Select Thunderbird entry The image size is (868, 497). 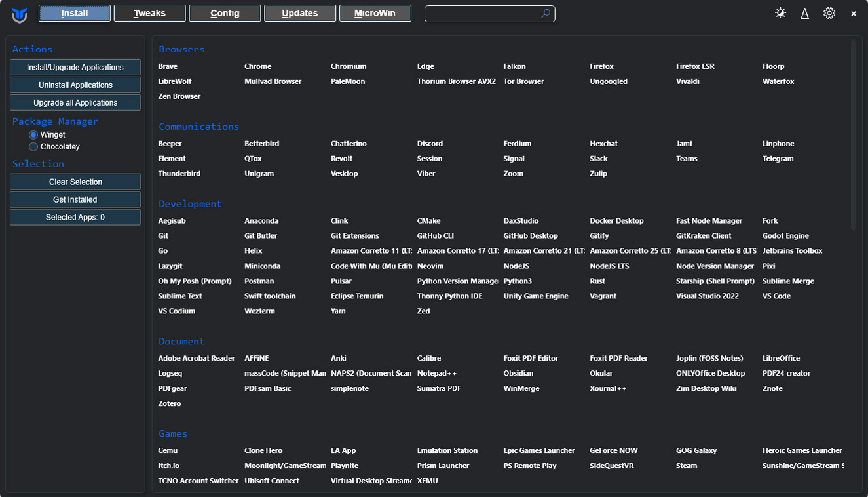[x=179, y=174]
